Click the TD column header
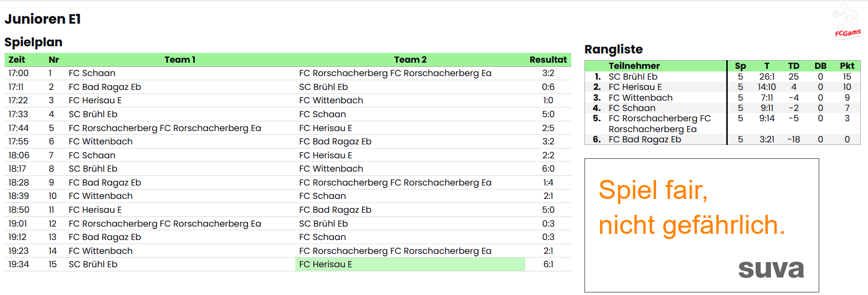 (x=794, y=66)
